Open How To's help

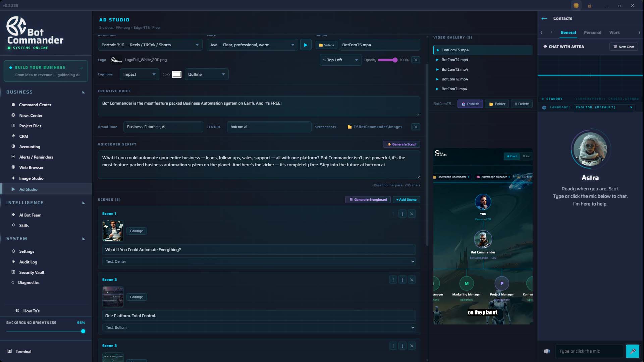(x=31, y=311)
